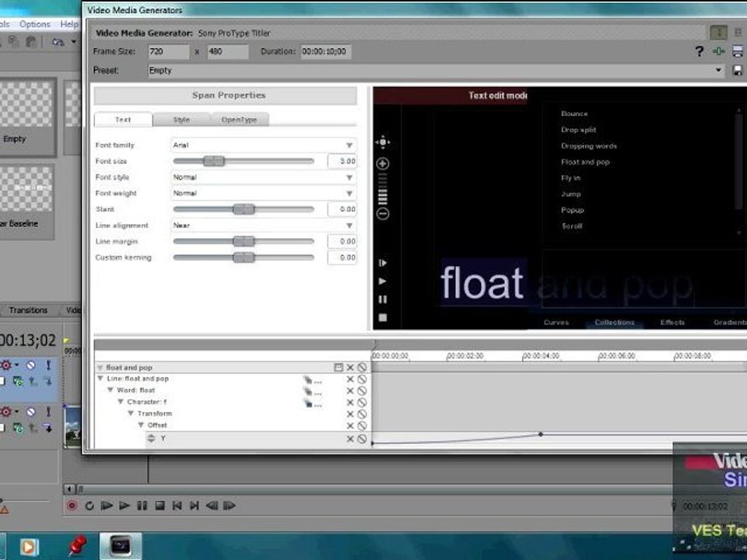Select the Text tab in Span Properties
This screenshot has height=560, width=747.
tap(123, 120)
